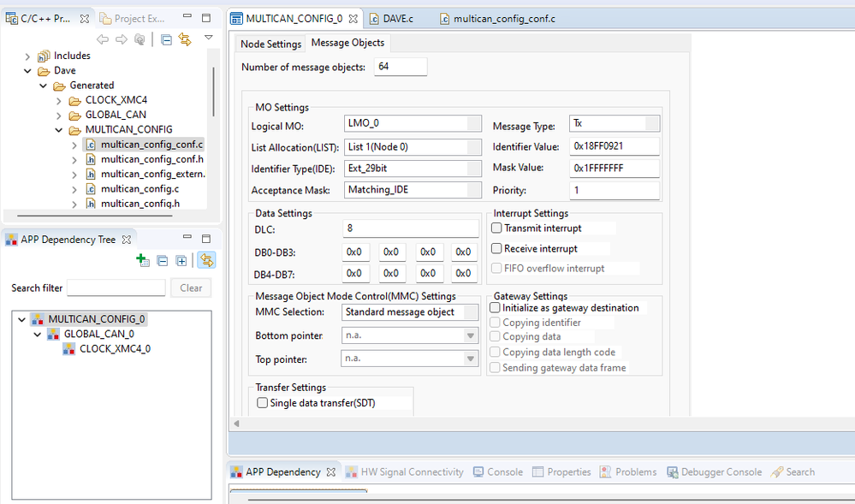Click the Clear button for search filter
This screenshot has height=504, width=855.
coord(190,288)
